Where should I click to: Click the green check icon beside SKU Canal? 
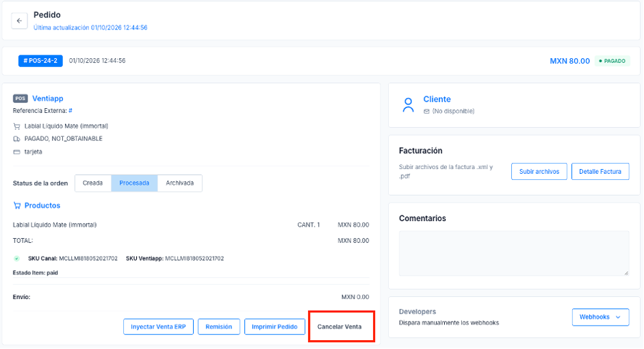(16, 259)
